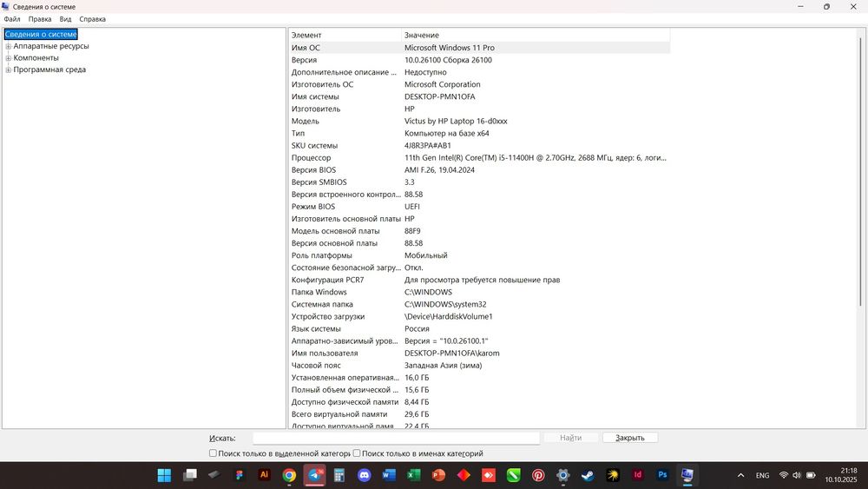
Task: Select the Имя ОС row
Action: [x=479, y=48]
